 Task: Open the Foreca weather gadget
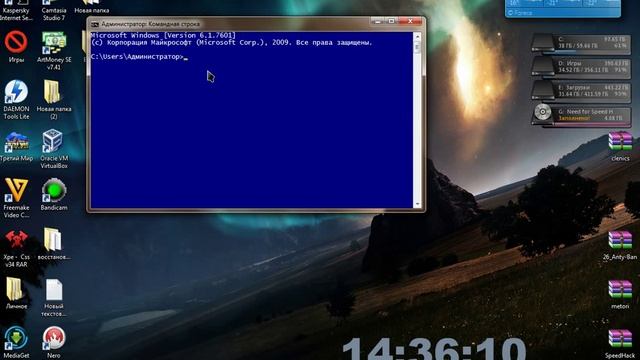563,8
